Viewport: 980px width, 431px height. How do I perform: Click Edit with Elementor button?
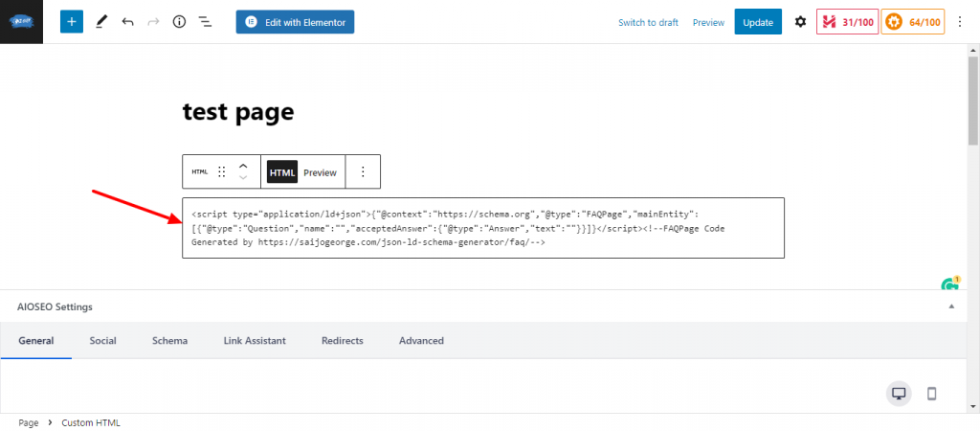(x=295, y=22)
